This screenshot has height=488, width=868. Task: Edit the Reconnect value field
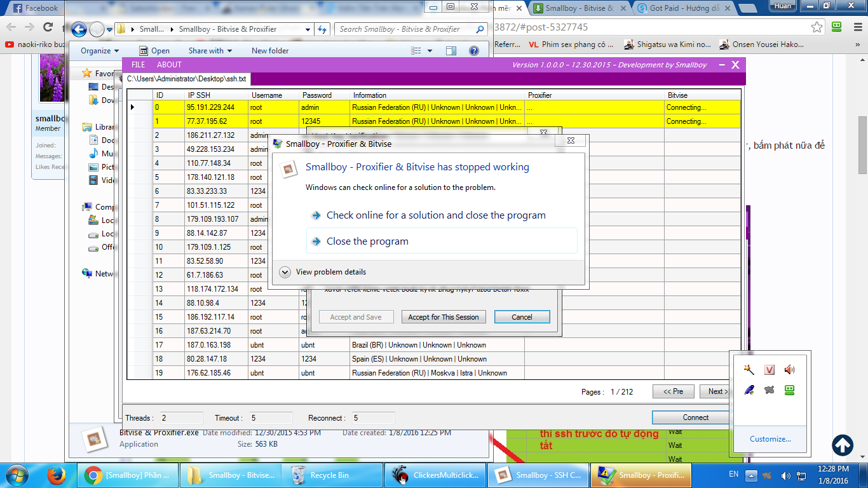point(373,418)
